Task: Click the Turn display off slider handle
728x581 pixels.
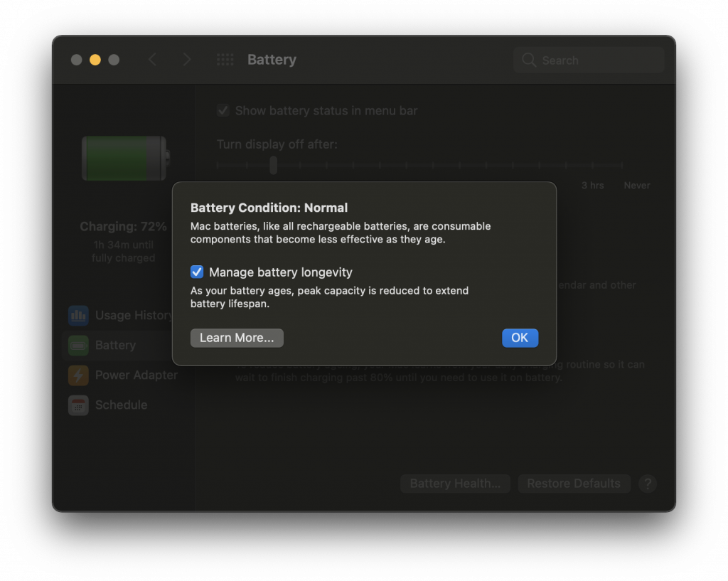Action: point(274,165)
